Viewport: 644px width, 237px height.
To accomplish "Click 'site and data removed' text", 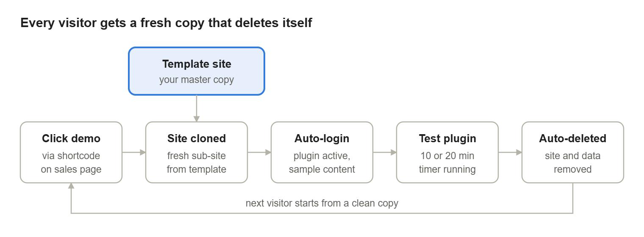I will click(x=573, y=163).
